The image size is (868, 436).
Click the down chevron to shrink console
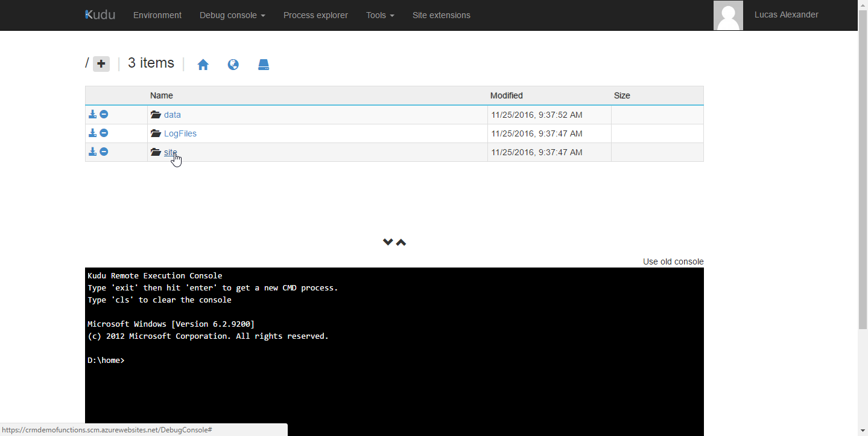coord(388,242)
